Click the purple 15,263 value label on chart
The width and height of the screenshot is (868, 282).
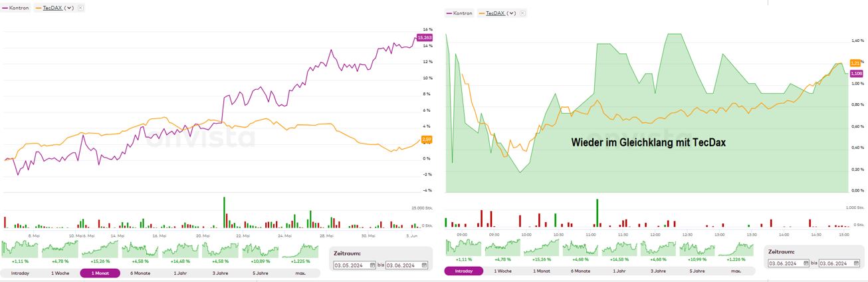point(424,38)
